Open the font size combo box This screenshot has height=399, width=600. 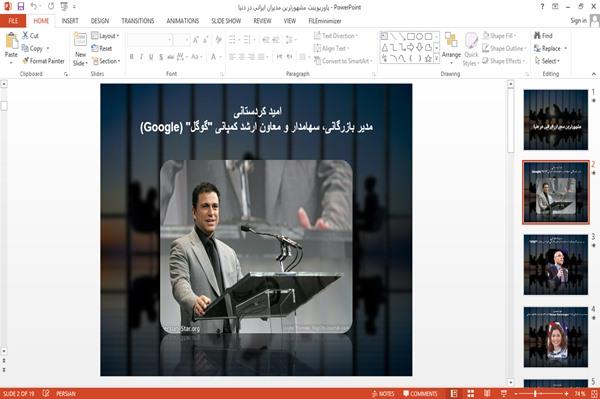point(181,40)
